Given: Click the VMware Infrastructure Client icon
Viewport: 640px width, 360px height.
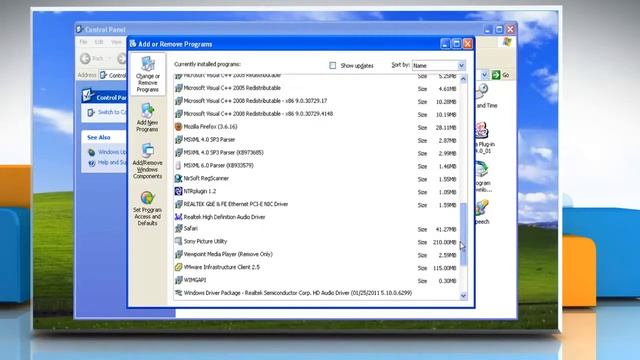Looking at the screenshot, I should click(x=178, y=267).
